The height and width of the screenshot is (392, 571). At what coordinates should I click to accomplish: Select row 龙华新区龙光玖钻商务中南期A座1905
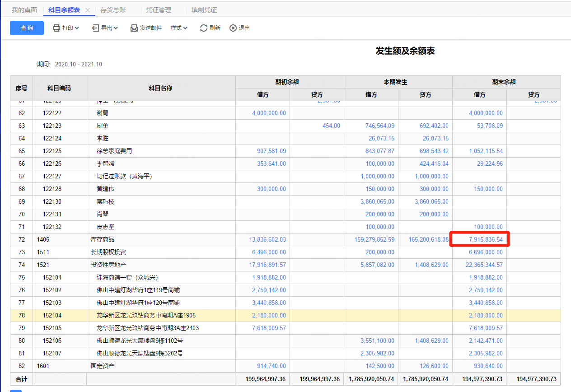(x=285, y=315)
